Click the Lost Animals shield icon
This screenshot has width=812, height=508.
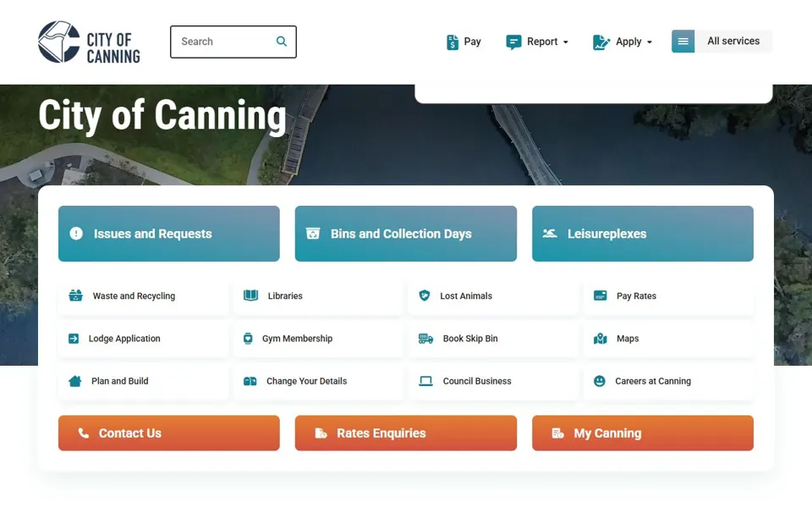click(x=424, y=295)
